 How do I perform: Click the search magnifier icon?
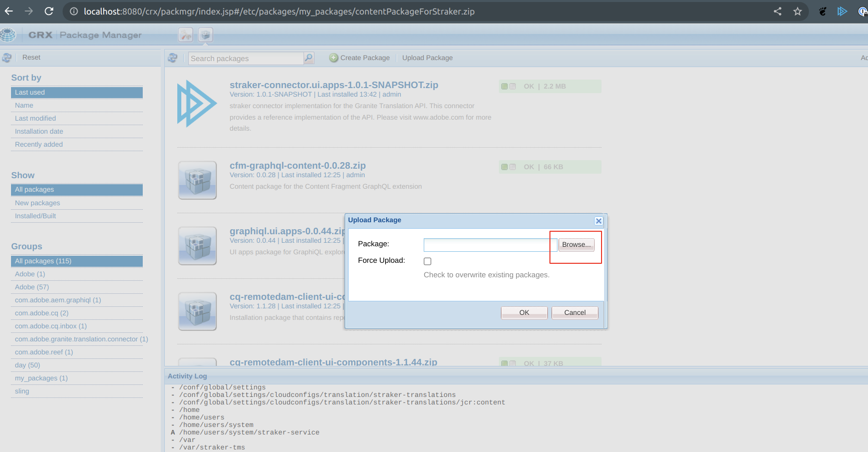pos(309,58)
